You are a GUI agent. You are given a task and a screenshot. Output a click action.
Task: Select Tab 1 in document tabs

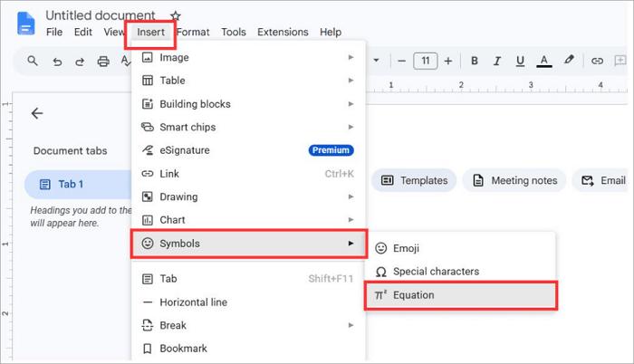tap(78, 185)
